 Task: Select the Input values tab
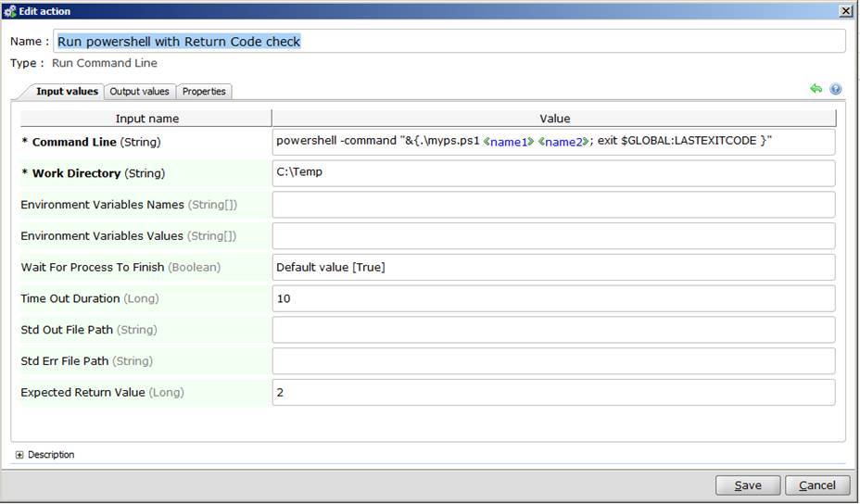click(67, 91)
